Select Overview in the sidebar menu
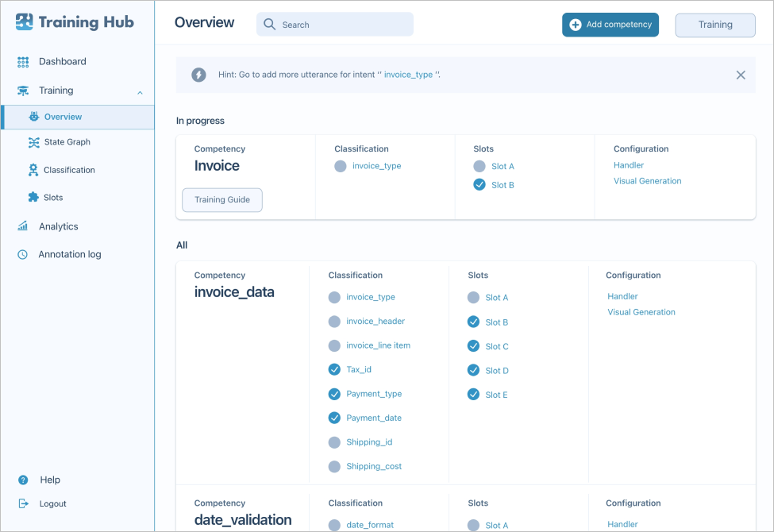Image resolution: width=774 pixels, height=532 pixels. pyautogui.click(x=63, y=117)
